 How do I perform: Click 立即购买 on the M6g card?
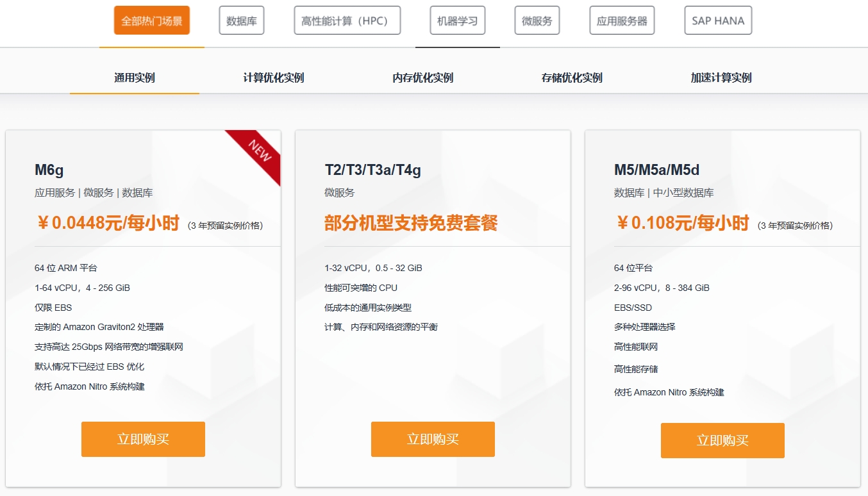click(x=143, y=439)
